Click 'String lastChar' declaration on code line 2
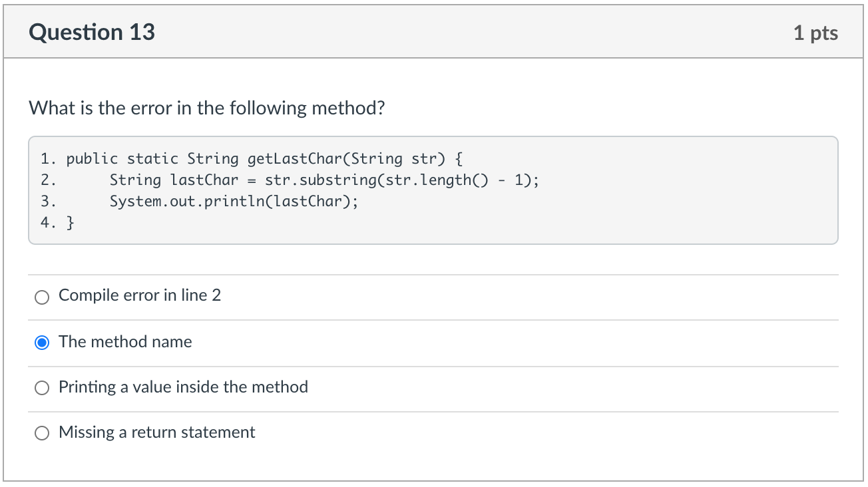The width and height of the screenshot is (868, 487). click(x=173, y=180)
